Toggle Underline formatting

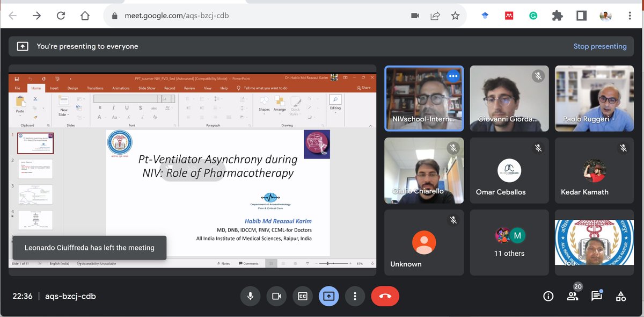click(127, 108)
